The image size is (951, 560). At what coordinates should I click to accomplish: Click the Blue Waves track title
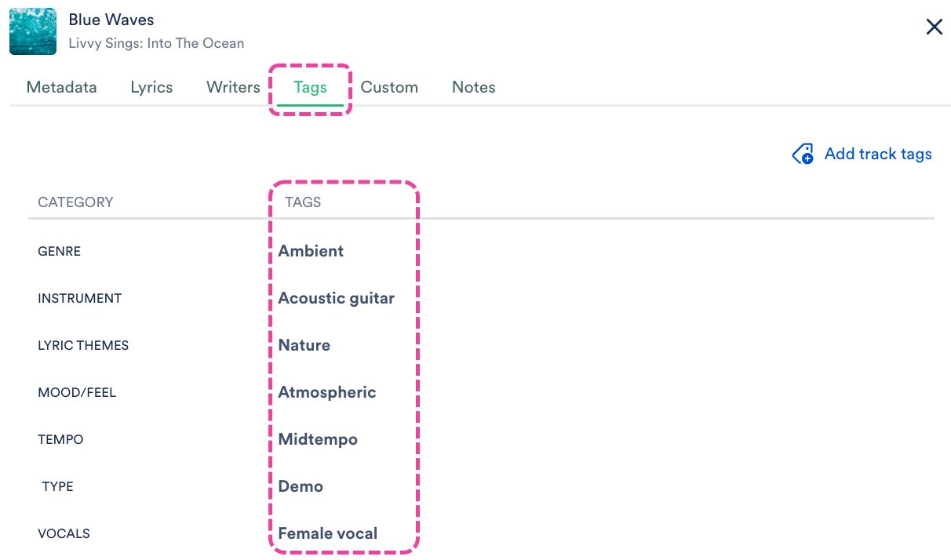coord(111,20)
